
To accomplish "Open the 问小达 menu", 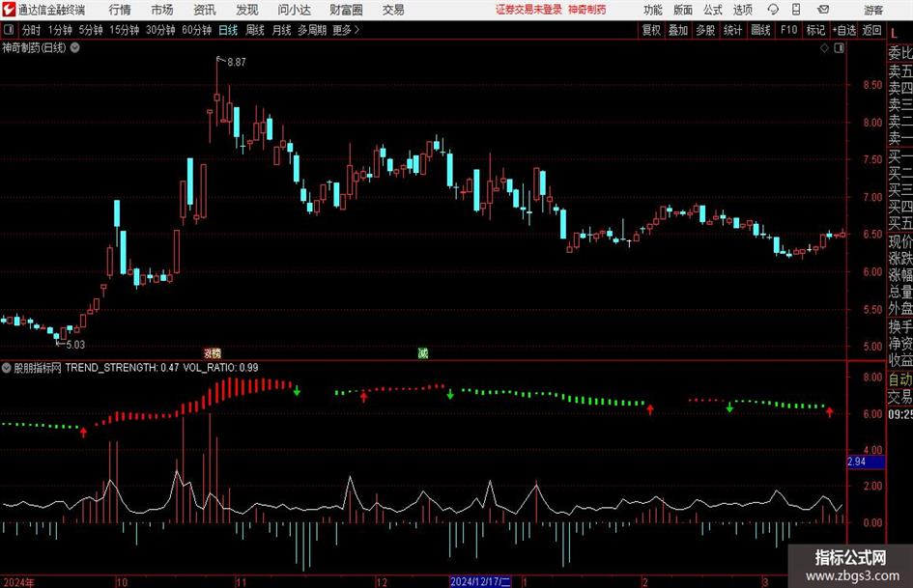I will tap(294, 10).
